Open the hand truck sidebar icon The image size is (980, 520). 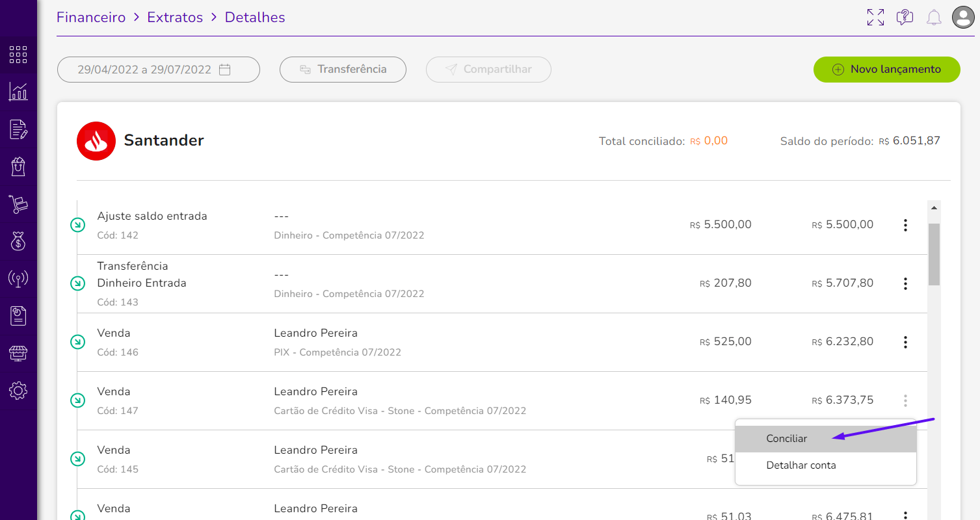pyautogui.click(x=18, y=204)
